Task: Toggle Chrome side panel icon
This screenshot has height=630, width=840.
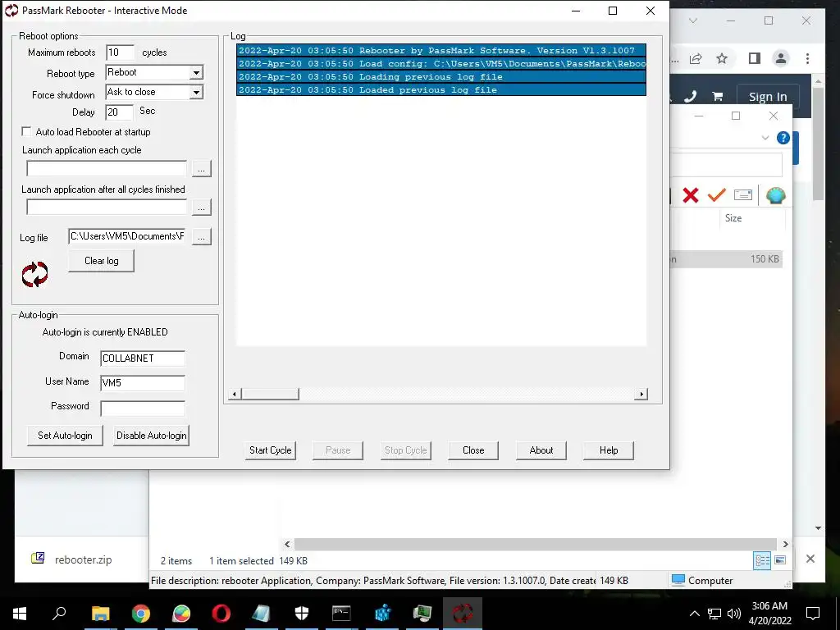Action: click(x=755, y=58)
